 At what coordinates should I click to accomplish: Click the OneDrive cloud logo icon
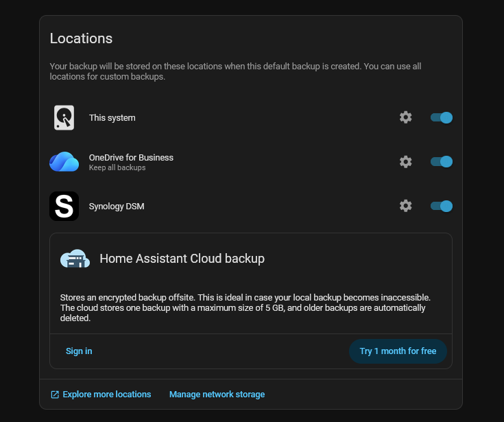[x=64, y=162]
